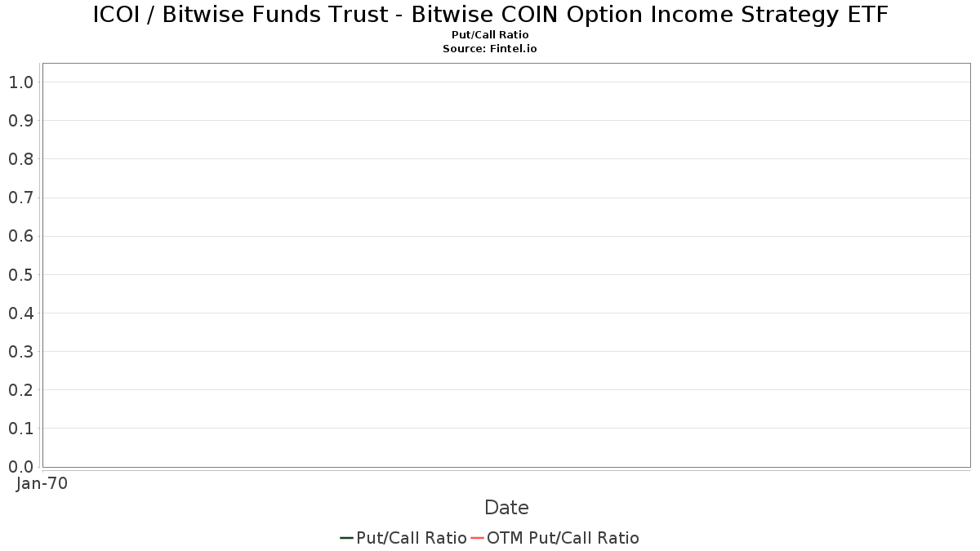Click the Jan-70 x-axis tick label
Viewport: 980px width, 551px height.
click(x=42, y=483)
